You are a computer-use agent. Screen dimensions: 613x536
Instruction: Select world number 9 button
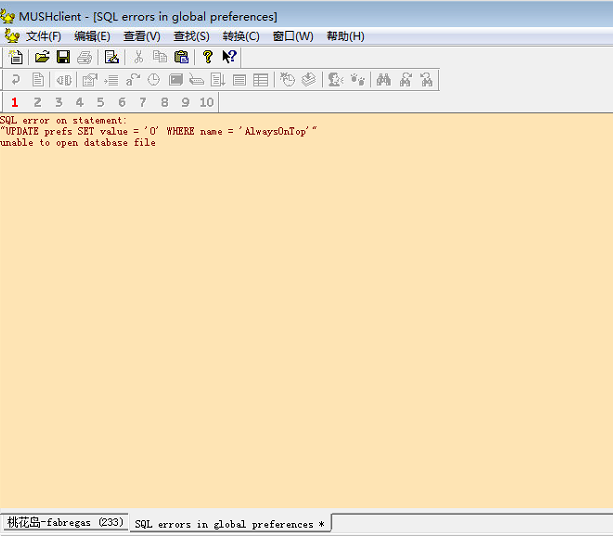(185, 102)
